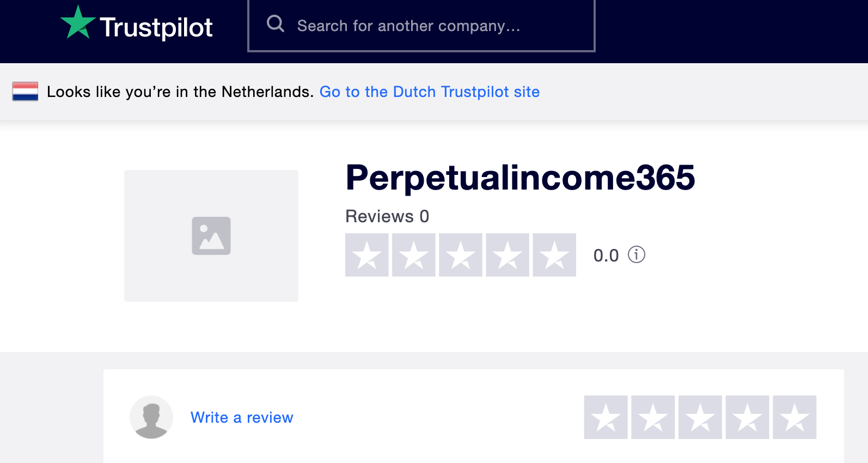Open the TrustScore info icon

(637, 254)
